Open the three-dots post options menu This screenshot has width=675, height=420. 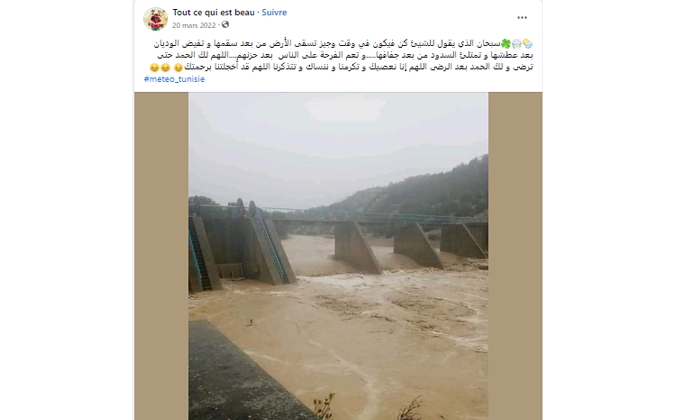point(522,18)
